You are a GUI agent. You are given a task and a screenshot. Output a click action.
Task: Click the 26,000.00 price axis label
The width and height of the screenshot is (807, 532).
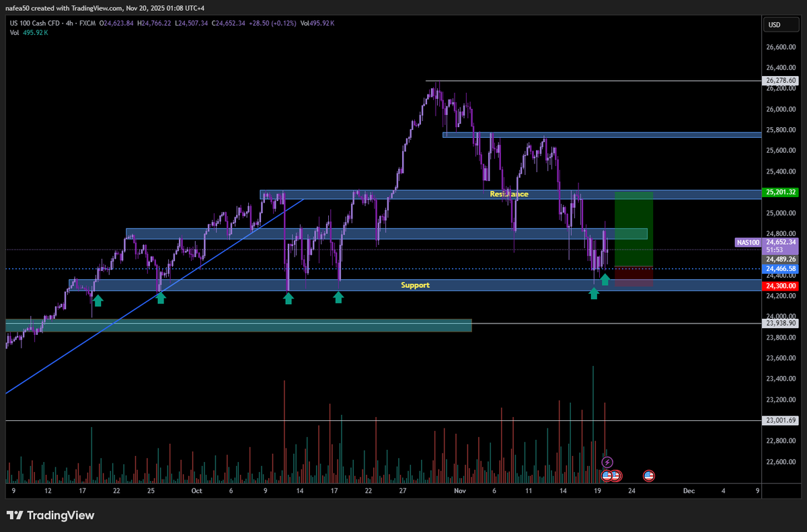(x=781, y=109)
